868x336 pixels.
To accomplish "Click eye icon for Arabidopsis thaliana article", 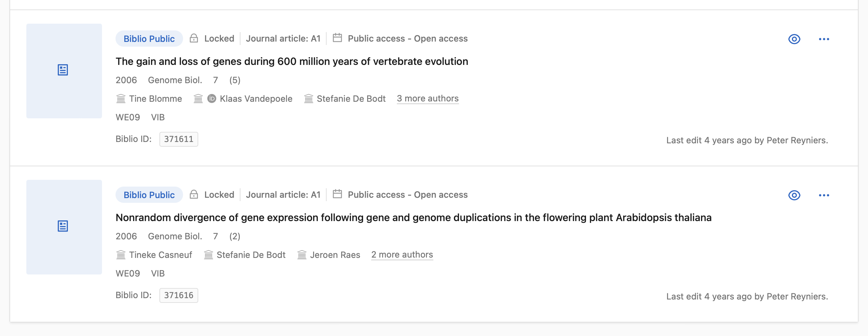I will (x=794, y=195).
